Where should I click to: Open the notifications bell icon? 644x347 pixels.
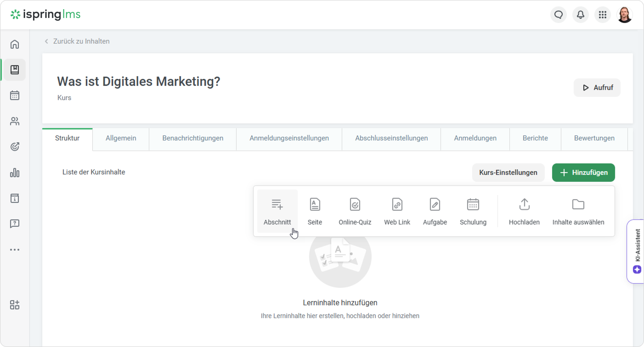click(581, 15)
